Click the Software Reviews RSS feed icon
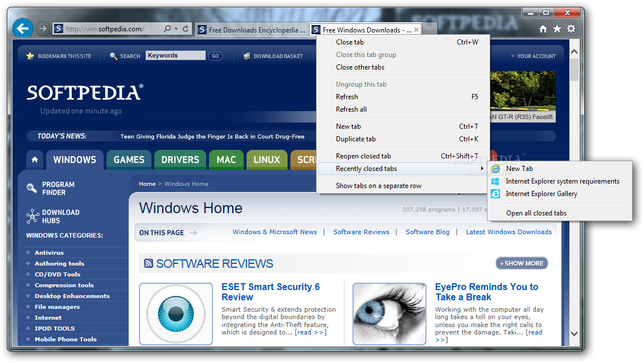This screenshot has width=644, height=363. [x=149, y=263]
